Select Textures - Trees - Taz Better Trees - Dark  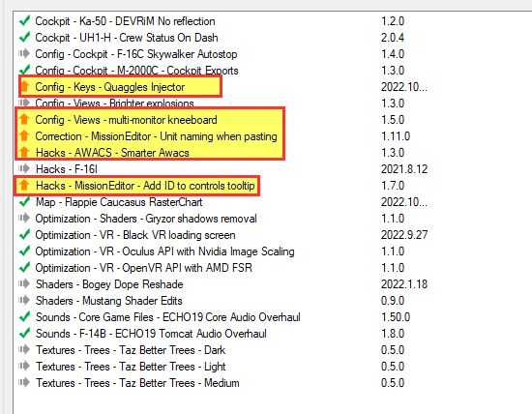pyautogui.click(x=131, y=350)
